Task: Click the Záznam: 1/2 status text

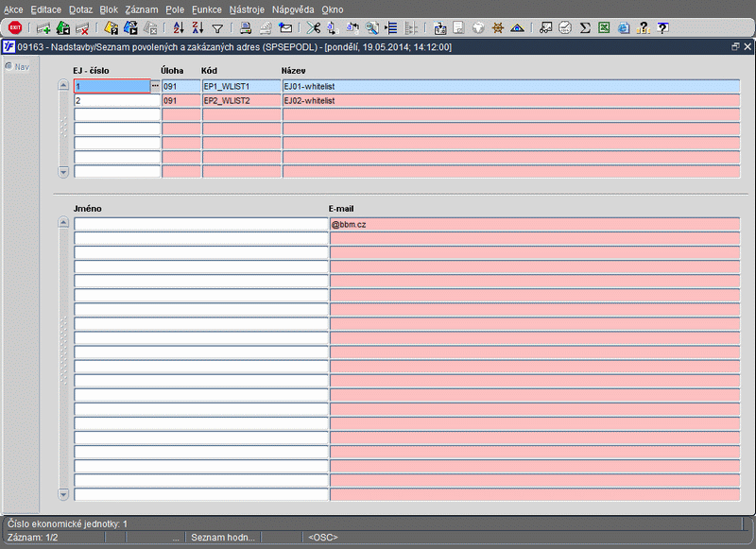Action: click(x=33, y=537)
